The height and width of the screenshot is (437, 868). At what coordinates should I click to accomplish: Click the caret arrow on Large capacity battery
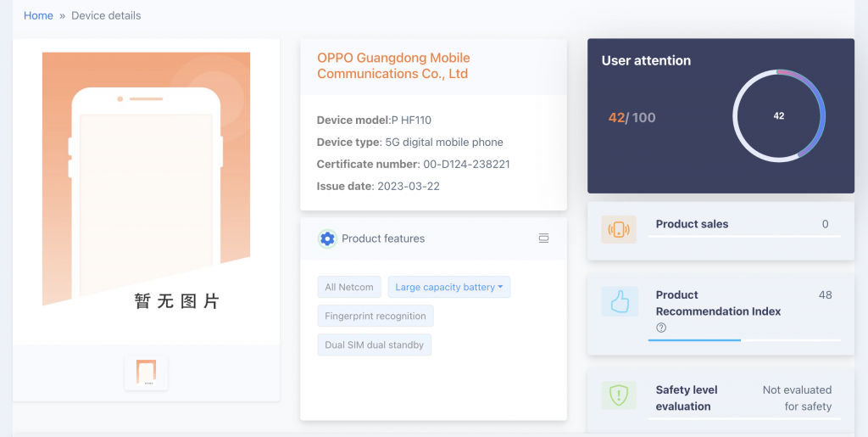point(500,287)
